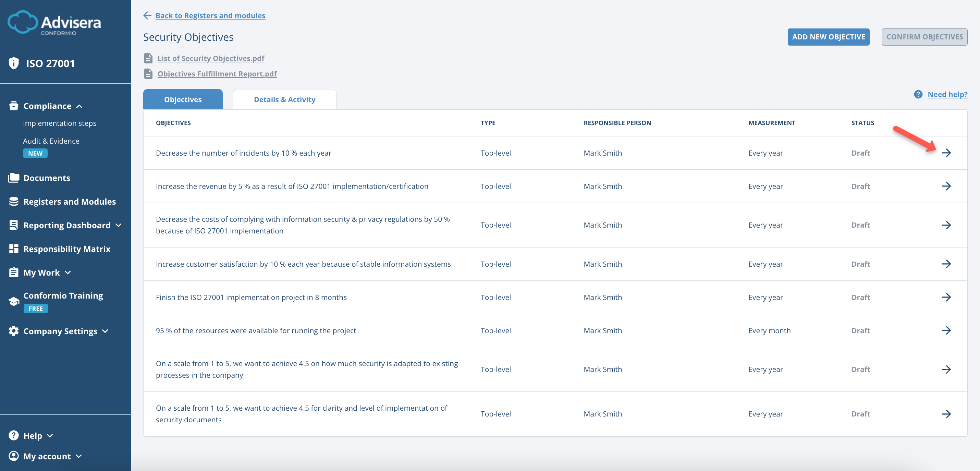Select the Registers and Modules layers icon
This screenshot has width=980, height=471.
tap(14, 201)
